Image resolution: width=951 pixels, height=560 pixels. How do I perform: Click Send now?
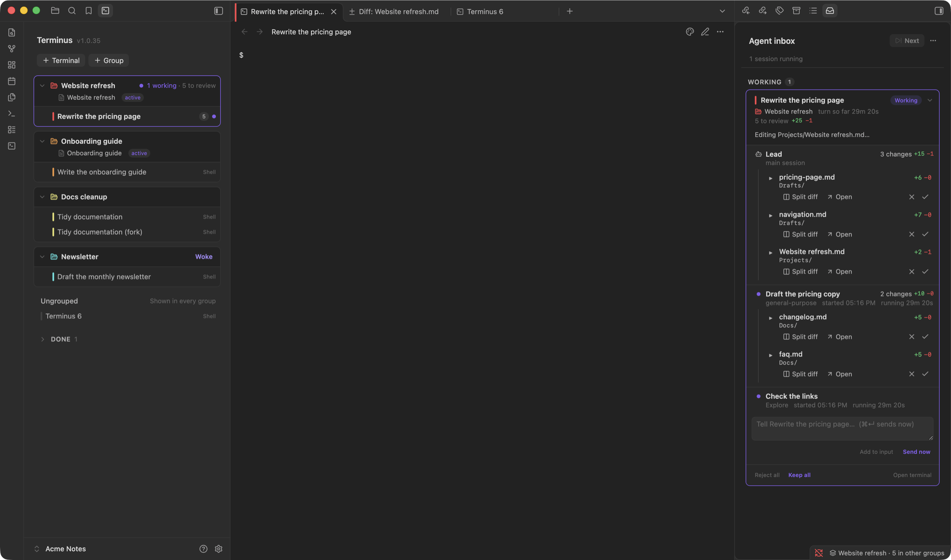(x=916, y=452)
